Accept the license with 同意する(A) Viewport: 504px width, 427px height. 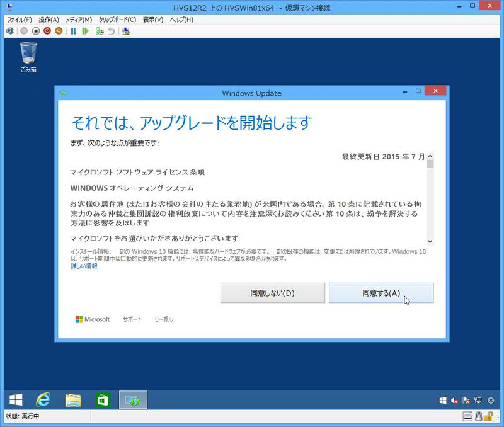tap(381, 293)
